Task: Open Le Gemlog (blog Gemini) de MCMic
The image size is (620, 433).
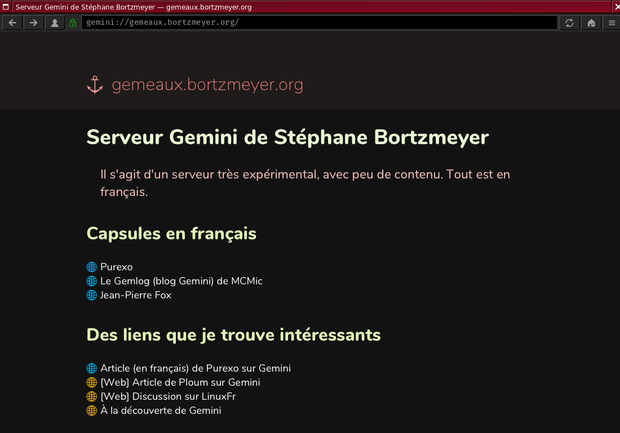Action: pyautogui.click(x=181, y=281)
